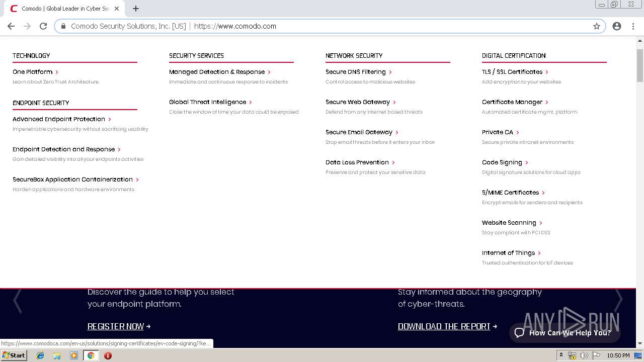644x362 pixels.
Task: Click the red chevron beside Private CA
Action: point(518,132)
